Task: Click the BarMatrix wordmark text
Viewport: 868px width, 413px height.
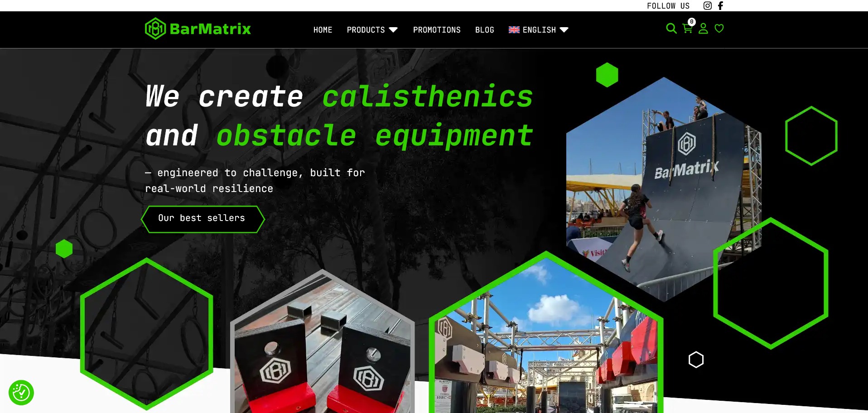Action: (210, 29)
